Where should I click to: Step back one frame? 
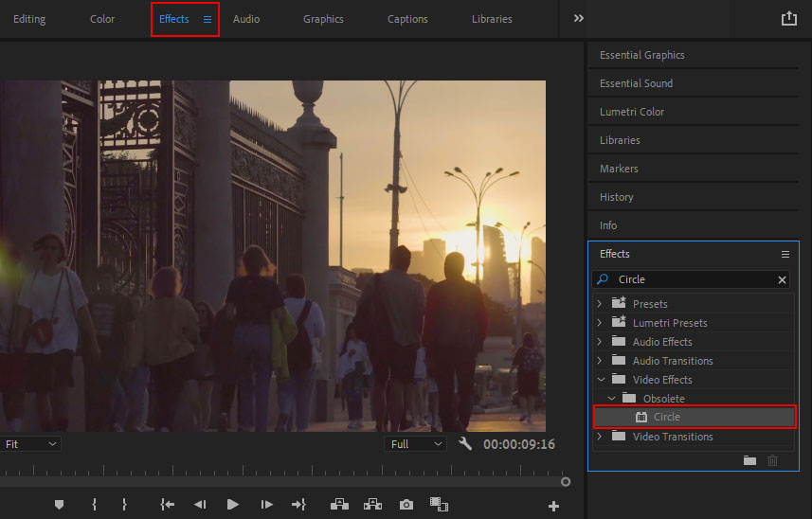pyautogui.click(x=200, y=505)
